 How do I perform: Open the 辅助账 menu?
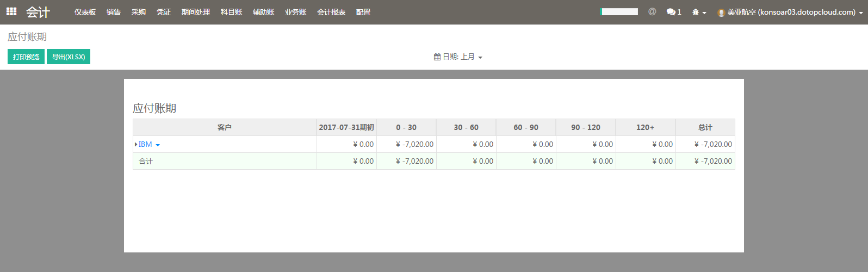point(263,12)
